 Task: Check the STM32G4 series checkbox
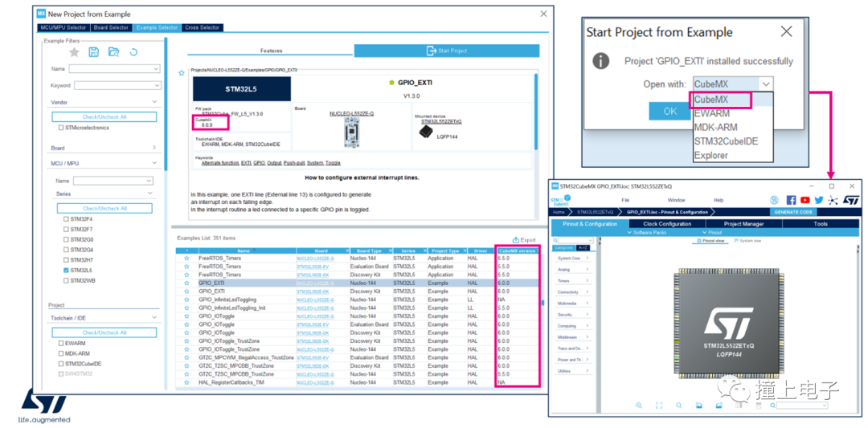click(x=67, y=250)
